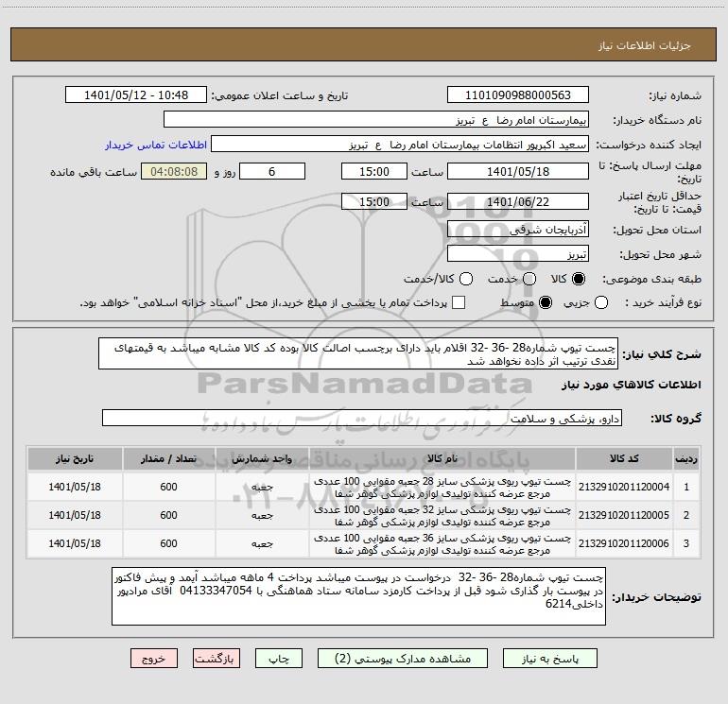Click need date 1401/05/18 in row 3
Screen dimensions: 728x704
click(x=75, y=543)
